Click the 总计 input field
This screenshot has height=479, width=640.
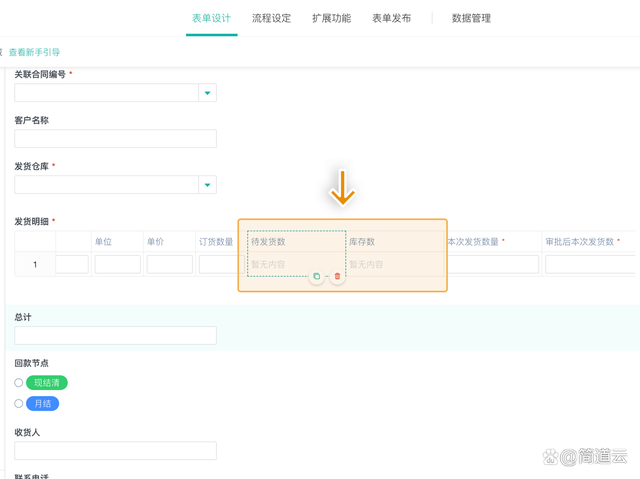115,336
